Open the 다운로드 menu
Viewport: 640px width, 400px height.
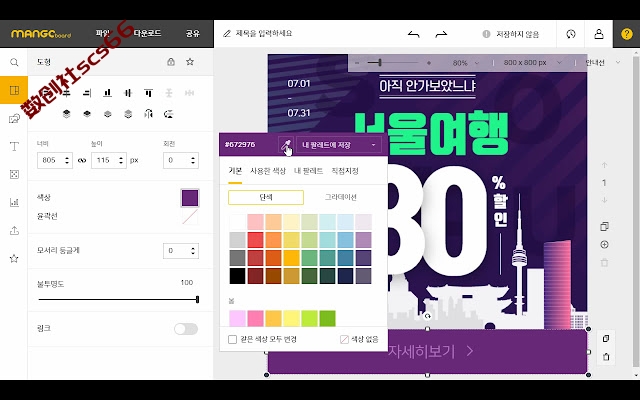147,33
